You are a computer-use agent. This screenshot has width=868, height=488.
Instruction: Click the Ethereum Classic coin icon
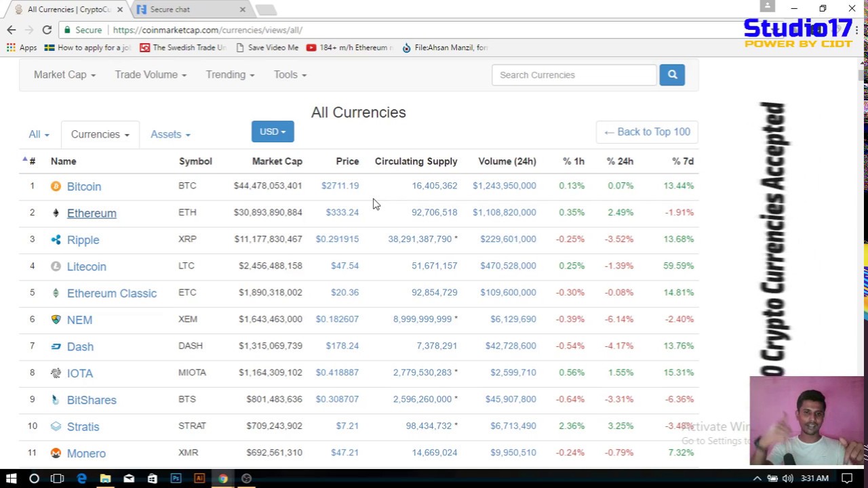pos(56,293)
